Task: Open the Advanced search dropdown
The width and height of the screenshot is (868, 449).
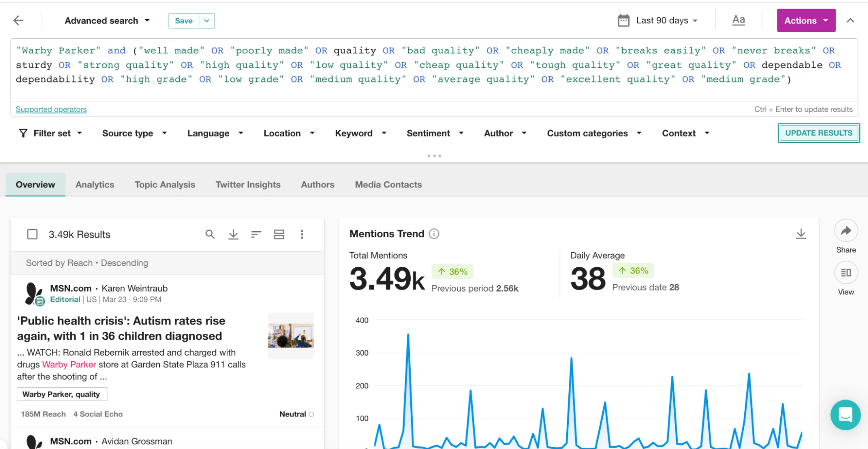Action: click(x=107, y=20)
